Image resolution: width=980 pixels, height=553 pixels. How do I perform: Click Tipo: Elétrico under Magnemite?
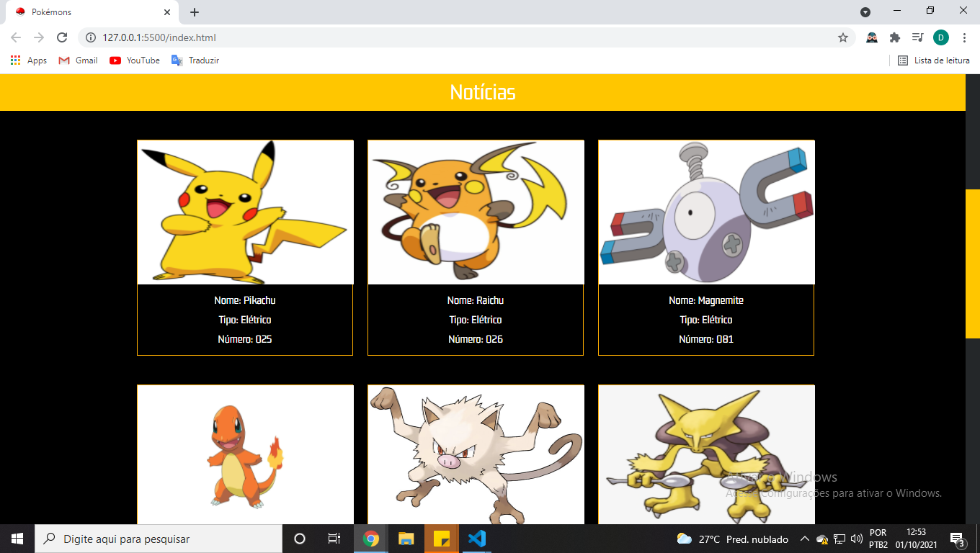[x=706, y=320]
